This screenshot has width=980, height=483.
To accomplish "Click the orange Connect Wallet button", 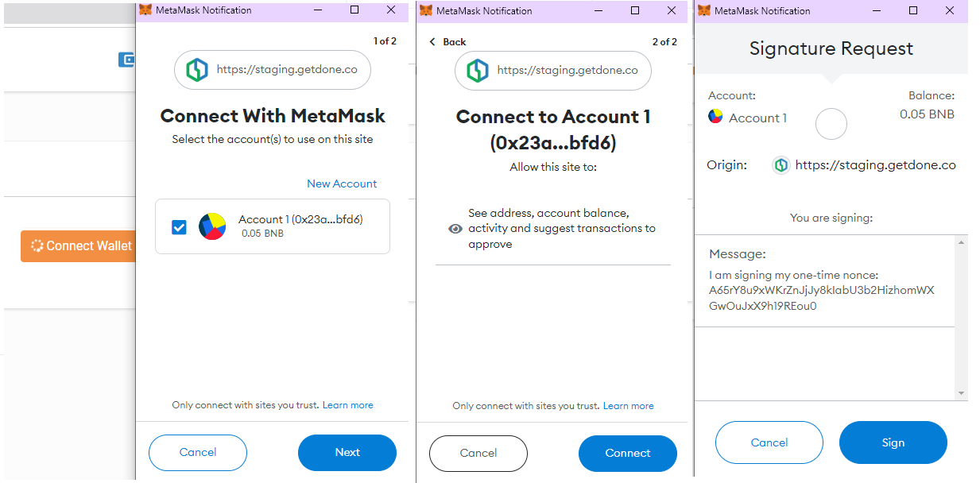I will [77, 246].
